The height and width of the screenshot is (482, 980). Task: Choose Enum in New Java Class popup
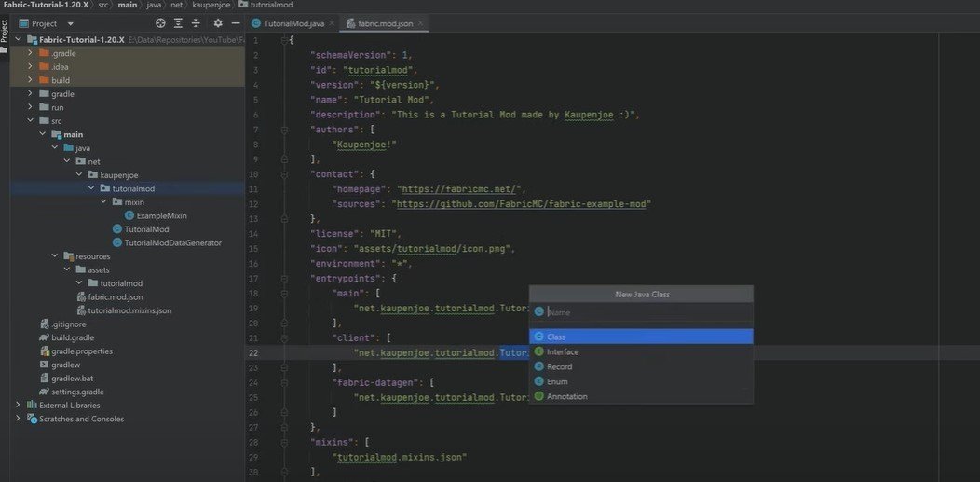[x=641, y=381]
